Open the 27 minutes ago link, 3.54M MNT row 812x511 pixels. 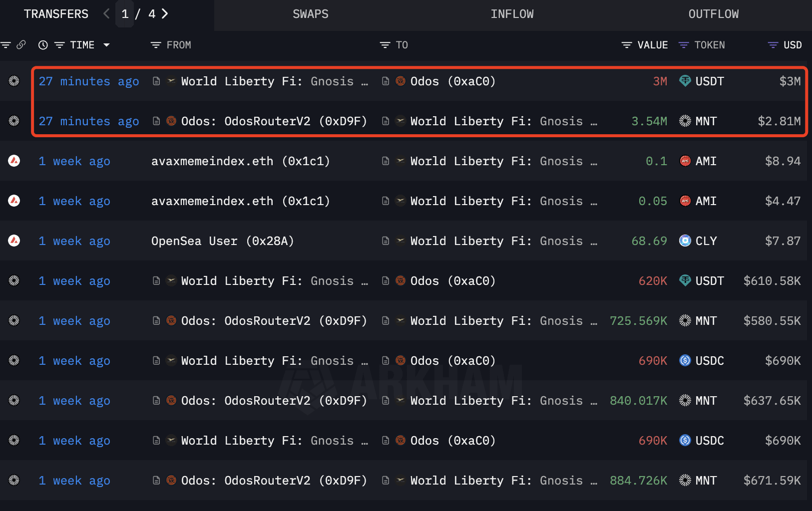coord(89,121)
